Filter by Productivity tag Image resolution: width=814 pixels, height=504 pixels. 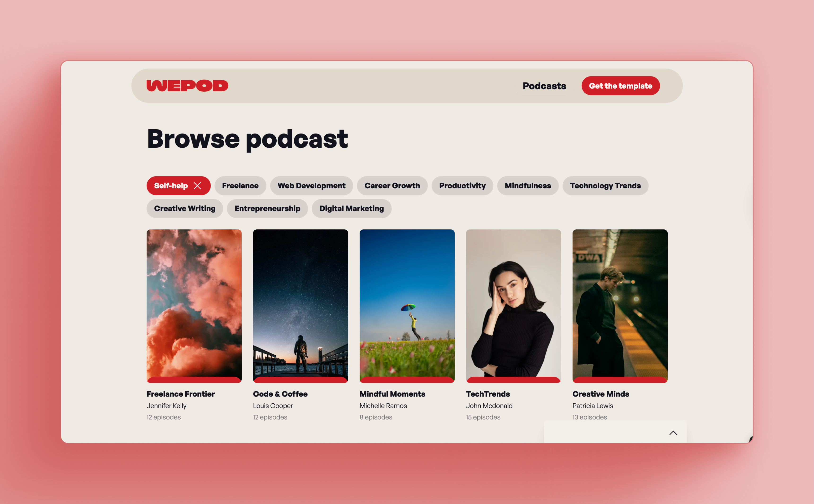(462, 186)
